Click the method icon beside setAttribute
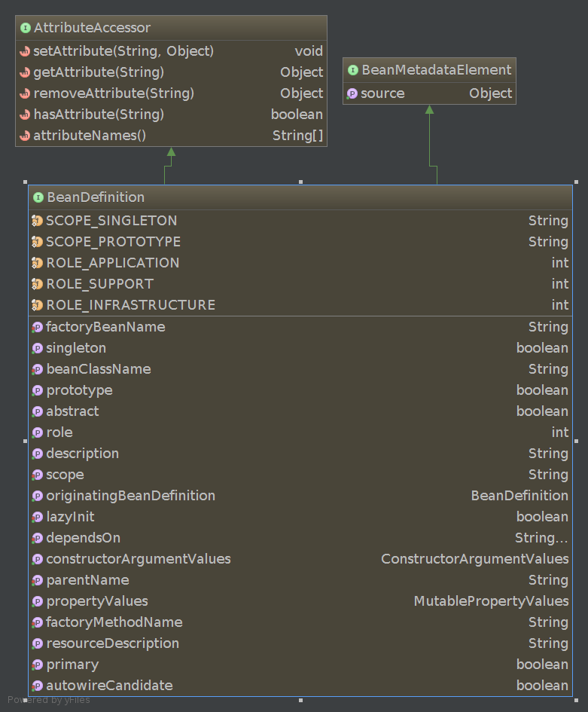This screenshot has width=588, height=712. (25, 51)
